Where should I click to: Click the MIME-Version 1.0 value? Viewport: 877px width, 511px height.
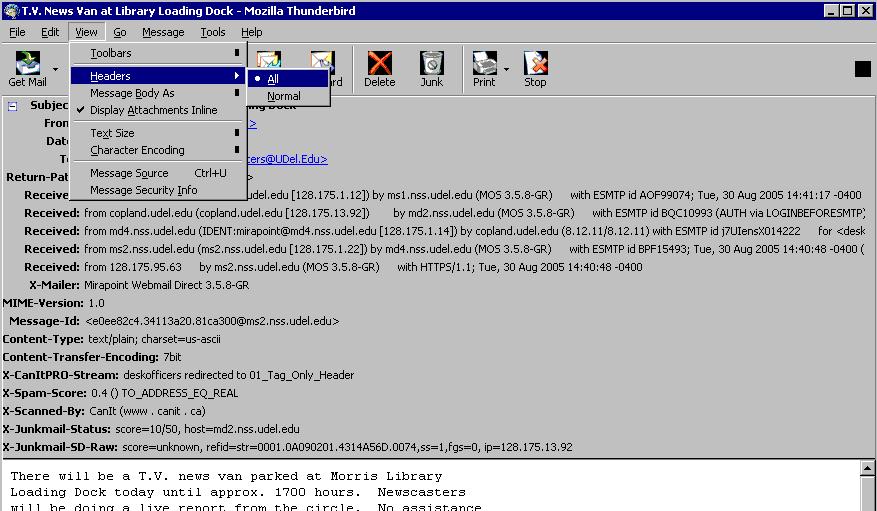pyautogui.click(x=96, y=303)
